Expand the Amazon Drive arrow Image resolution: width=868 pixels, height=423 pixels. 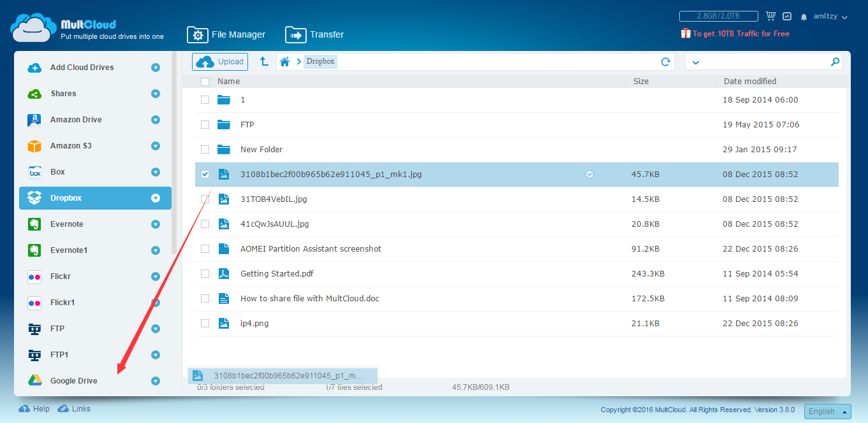[156, 120]
